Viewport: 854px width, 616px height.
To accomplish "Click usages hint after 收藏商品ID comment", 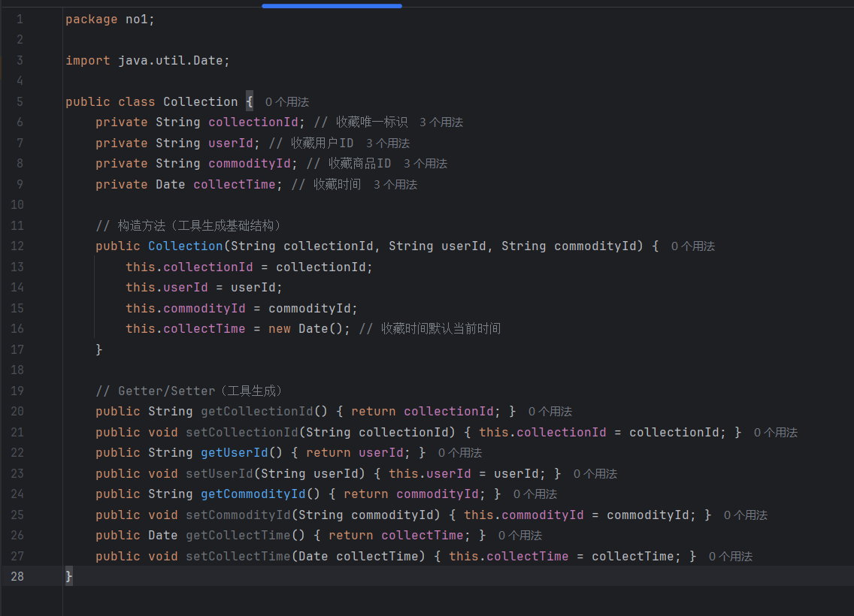I will pyautogui.click(x=425, y=164).
